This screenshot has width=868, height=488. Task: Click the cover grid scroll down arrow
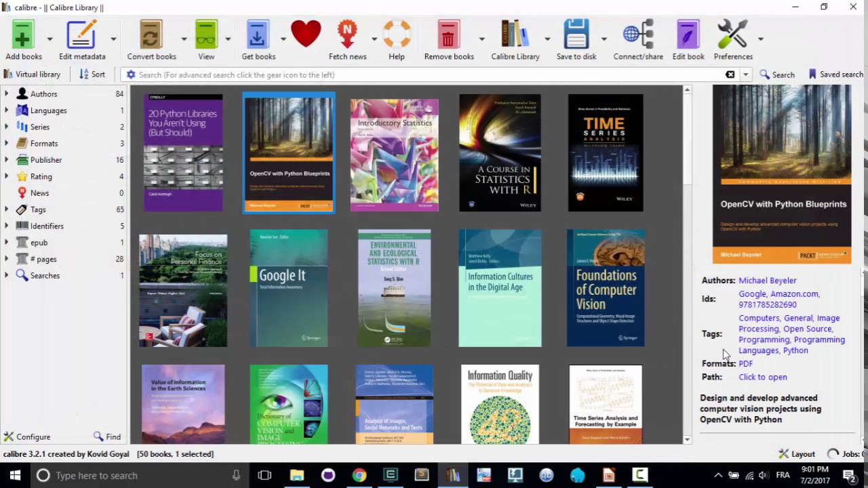click(x=687, y=440)
